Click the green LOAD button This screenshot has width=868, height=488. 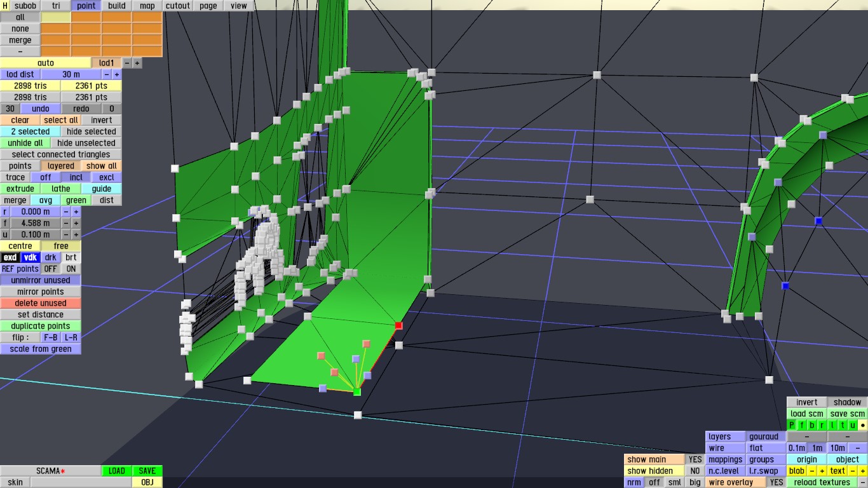(117, 471)
